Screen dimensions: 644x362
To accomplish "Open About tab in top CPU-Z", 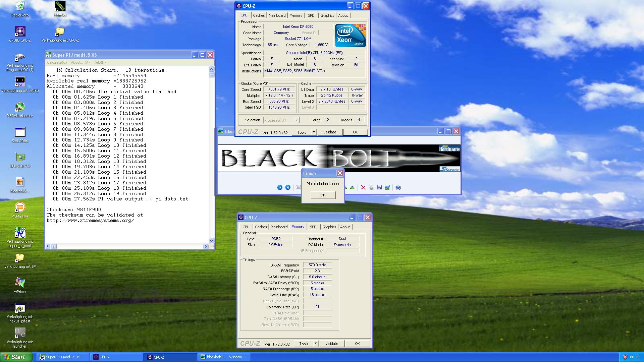I will tap(343, 15).
